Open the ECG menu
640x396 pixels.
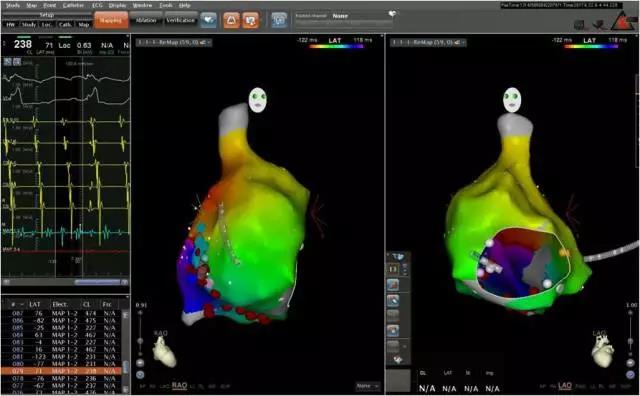tap(97, 5)
